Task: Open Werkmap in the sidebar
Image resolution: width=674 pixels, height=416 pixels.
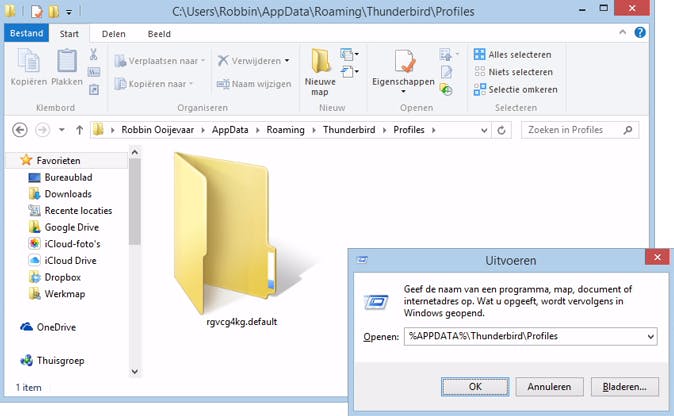Action: (64, 294)
